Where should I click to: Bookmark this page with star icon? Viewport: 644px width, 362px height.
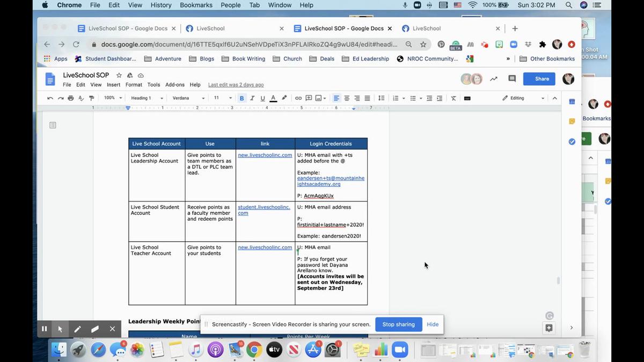point(423,45)
